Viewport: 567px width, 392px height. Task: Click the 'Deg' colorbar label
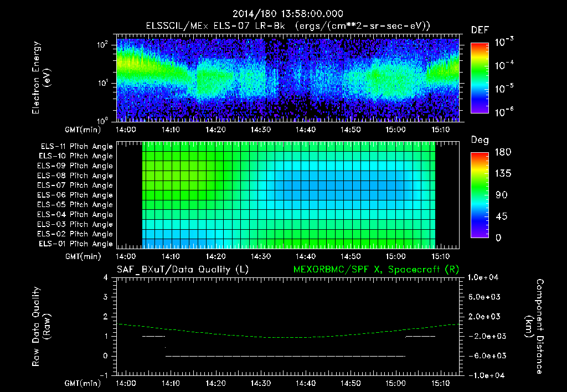coord(480,140)
